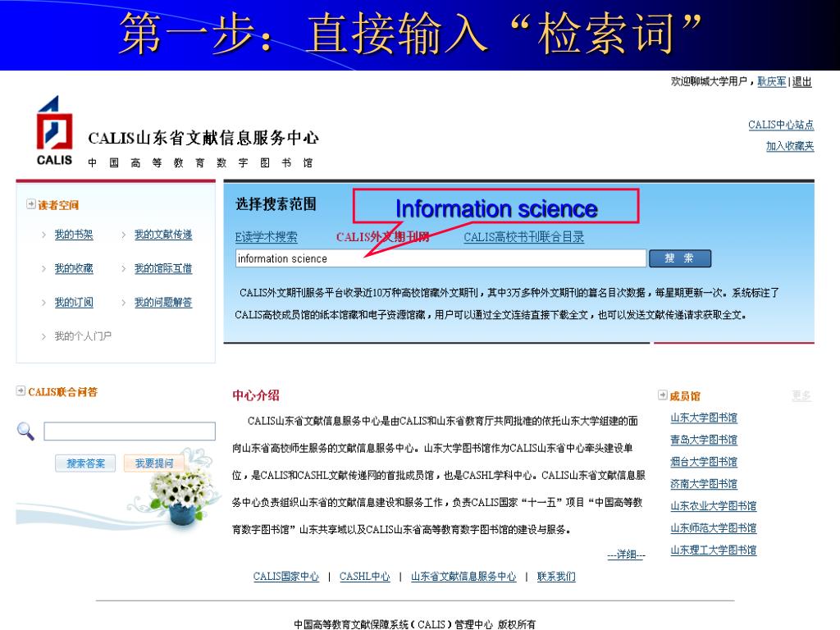This screenshot has height=630, width=840.
Task: Click the chevron before 我的文献传递
Action: pyautogui.click(x=123, y=235)
